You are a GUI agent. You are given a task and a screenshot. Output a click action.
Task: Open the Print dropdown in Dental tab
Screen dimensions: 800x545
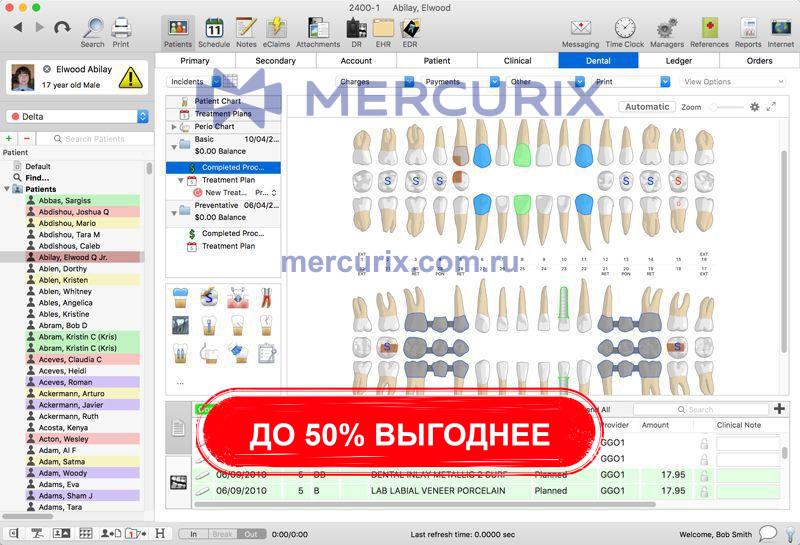(x=631, y=82)
